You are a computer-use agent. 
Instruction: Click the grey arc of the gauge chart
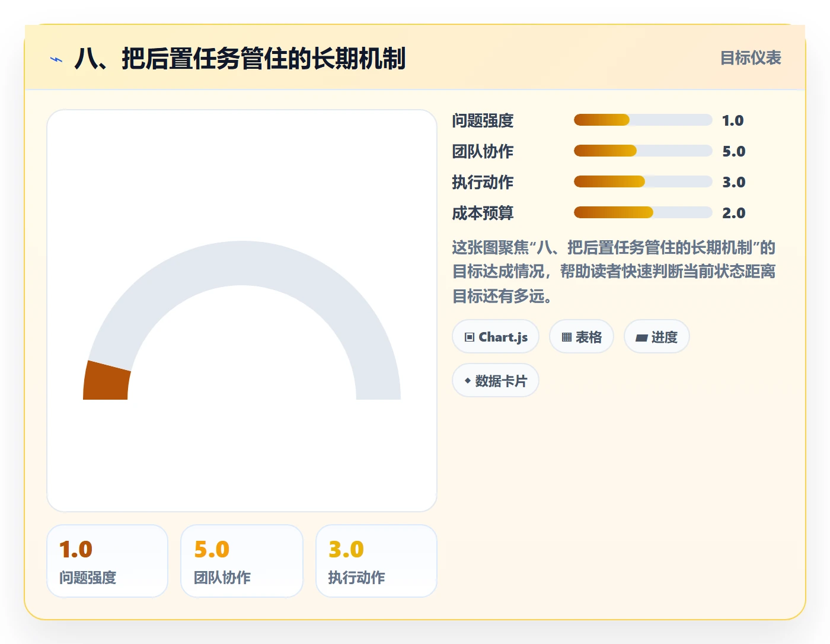(242, 263)
